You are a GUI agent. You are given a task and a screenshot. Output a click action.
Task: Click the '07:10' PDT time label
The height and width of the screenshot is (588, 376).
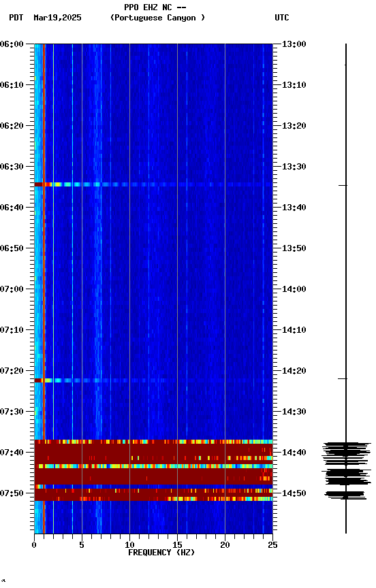[x=12, y=330]
